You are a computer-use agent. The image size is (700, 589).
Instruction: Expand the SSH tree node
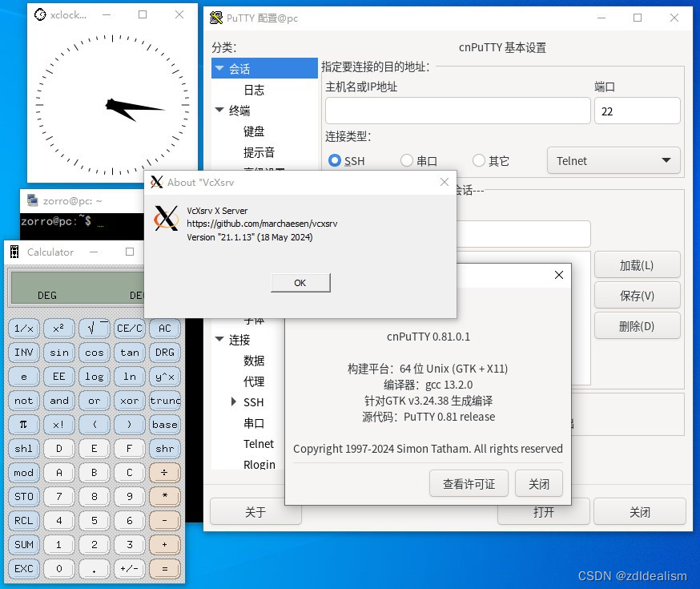point(234,402)
